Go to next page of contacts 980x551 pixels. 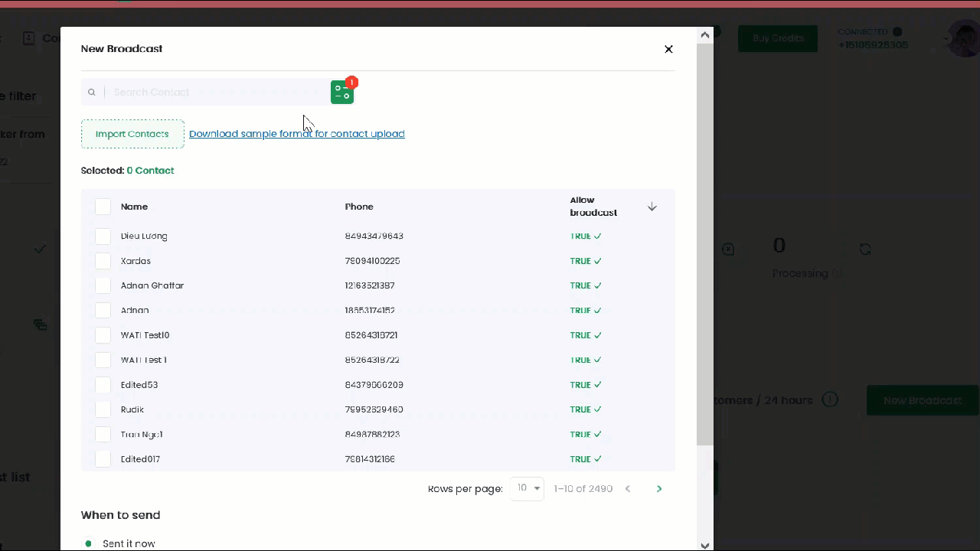coord(659,488)
